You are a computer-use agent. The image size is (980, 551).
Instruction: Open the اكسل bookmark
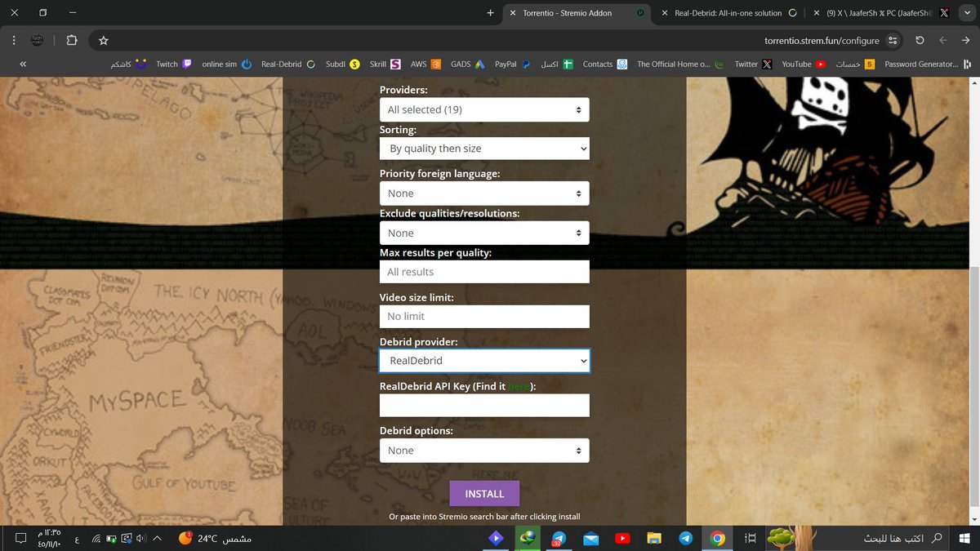pyautogui.click(x=557, y=64)
